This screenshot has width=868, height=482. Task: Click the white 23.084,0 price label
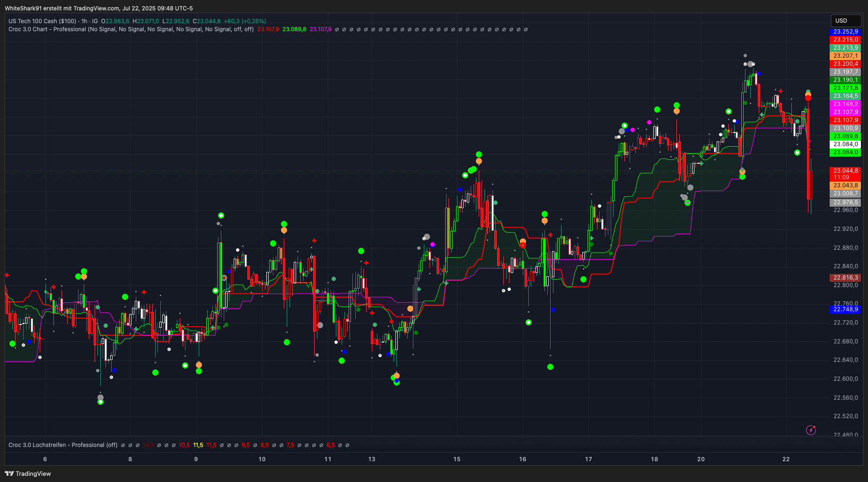(845, 144)
